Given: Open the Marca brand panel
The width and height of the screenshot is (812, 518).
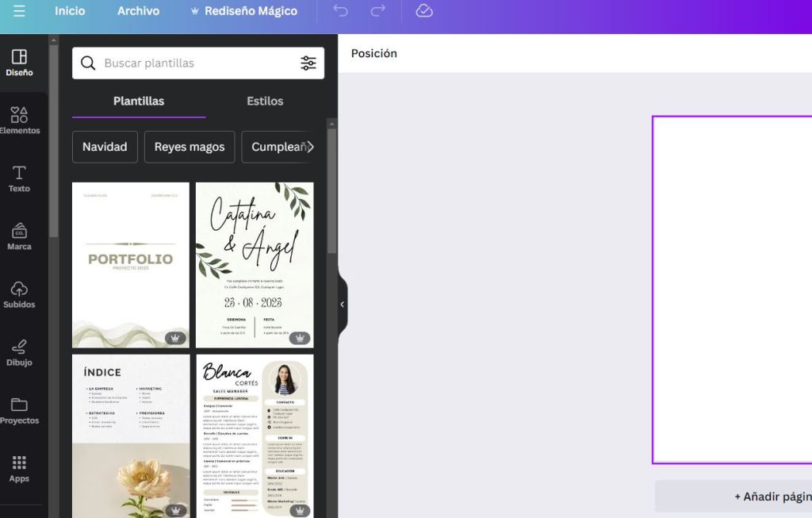Looking at the screenshot, I should [x=19, y=236].
